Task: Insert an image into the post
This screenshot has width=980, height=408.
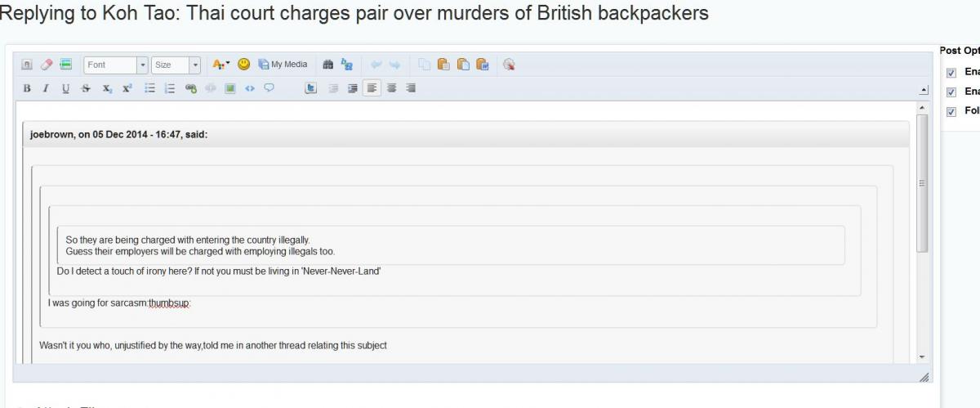Action: (230, 88)
